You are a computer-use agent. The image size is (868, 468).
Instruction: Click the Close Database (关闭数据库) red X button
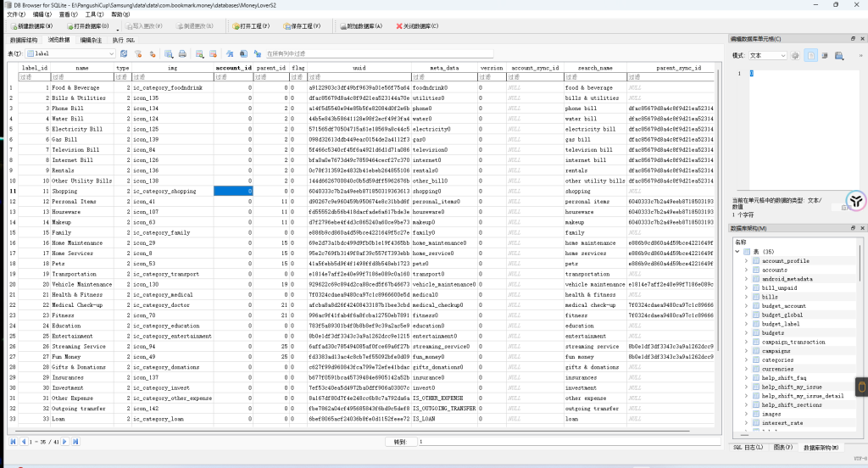(417, 26)
